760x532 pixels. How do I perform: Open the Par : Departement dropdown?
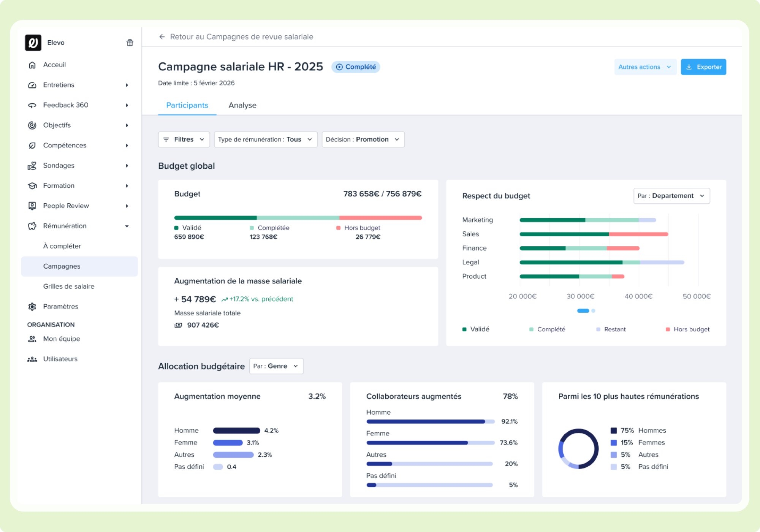pos(671,196)
